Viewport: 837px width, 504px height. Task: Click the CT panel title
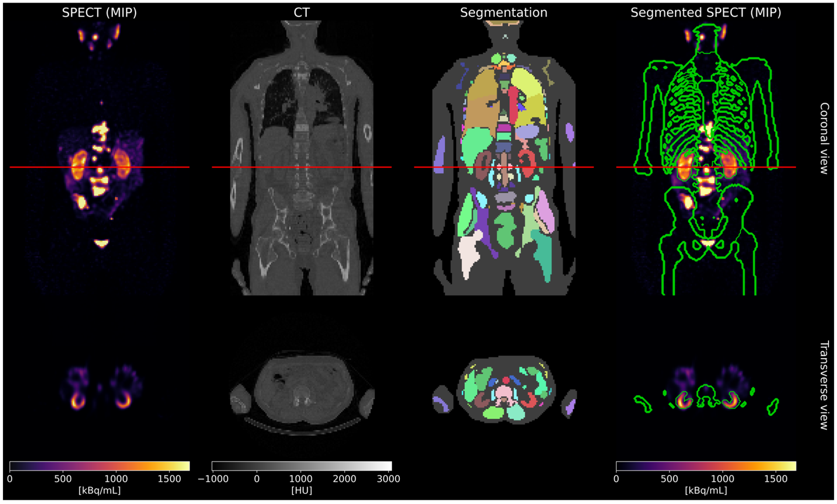301,12
